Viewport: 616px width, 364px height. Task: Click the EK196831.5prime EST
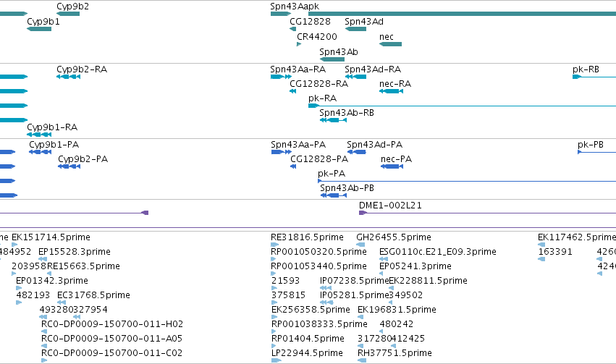click(x=360, y=317)
